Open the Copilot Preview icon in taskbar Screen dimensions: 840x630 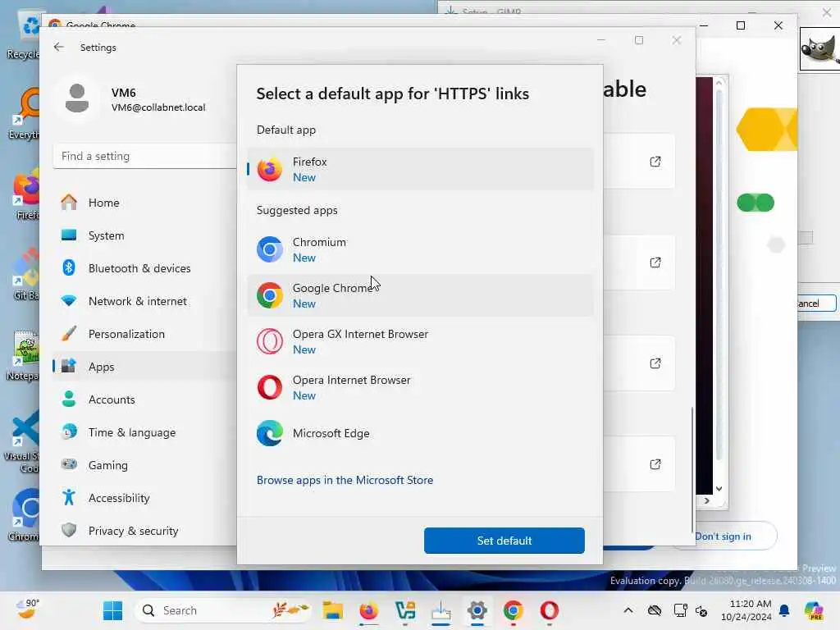814,610
